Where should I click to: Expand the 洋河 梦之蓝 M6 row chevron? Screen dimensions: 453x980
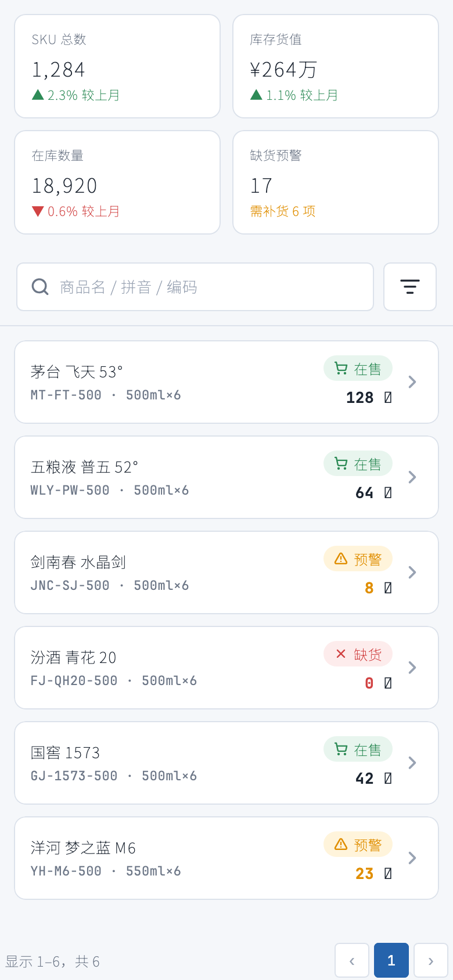[x=412, y=858]
